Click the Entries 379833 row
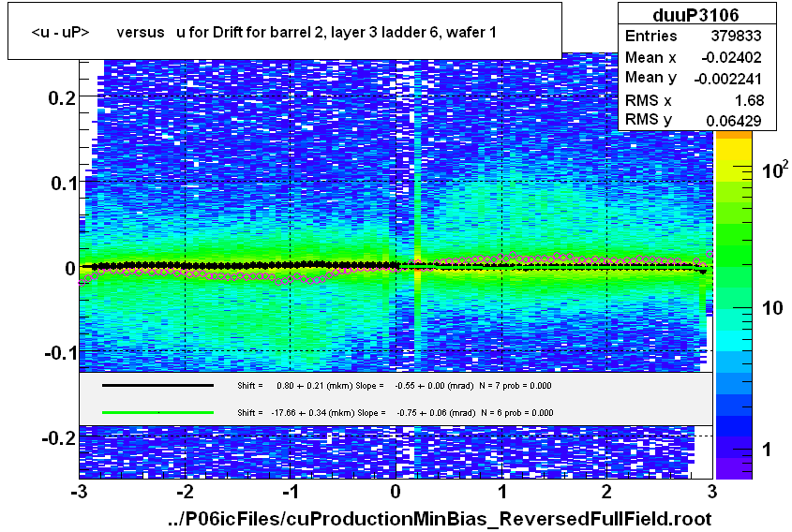The image size is (792, 532). coord(693,36)
